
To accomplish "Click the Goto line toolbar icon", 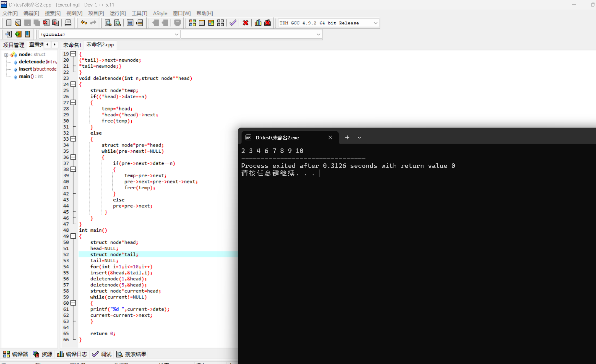I will pyautogui.click(x=139, y=23).
